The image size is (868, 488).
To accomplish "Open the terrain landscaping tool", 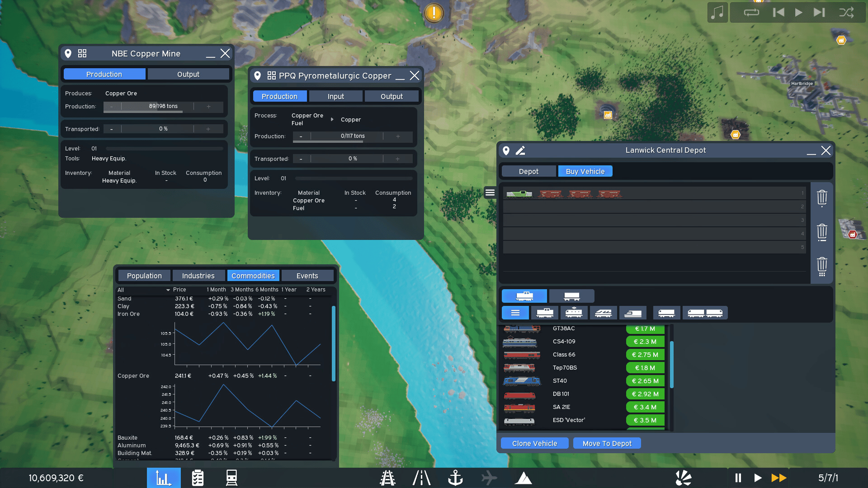I will point(523,478).
